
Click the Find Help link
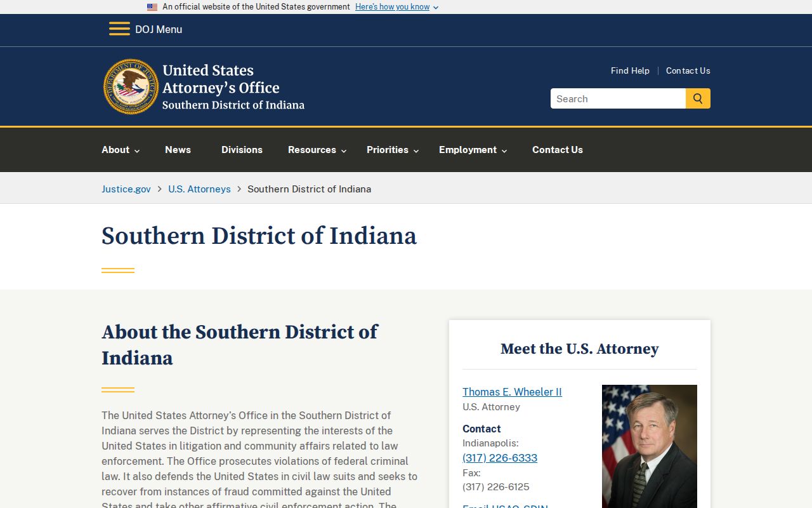[630, 70]
